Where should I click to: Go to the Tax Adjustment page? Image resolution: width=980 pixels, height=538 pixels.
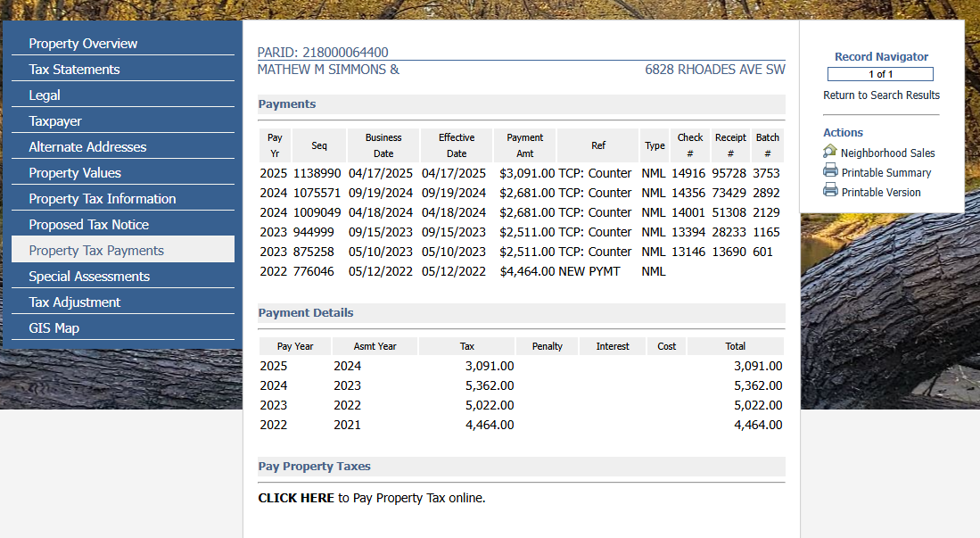pos(75,302)
